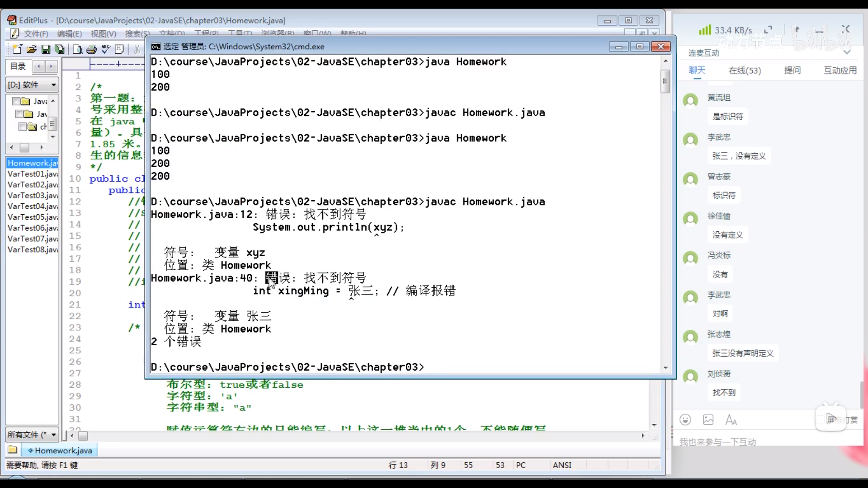Open the 文件(F) menu
The image size is (868, 488).
(x=36, y=33)
